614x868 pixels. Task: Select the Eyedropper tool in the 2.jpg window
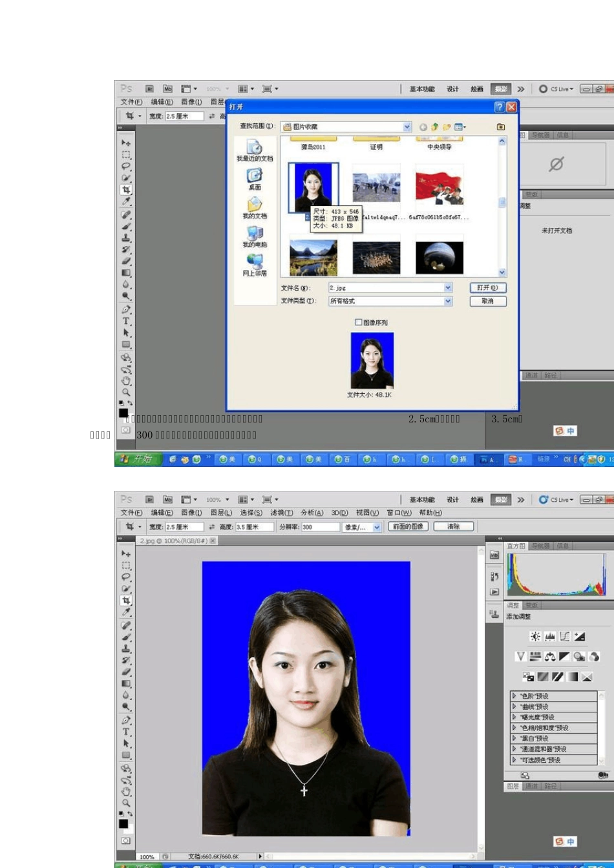pyautogui.click(x=126, y=612)
